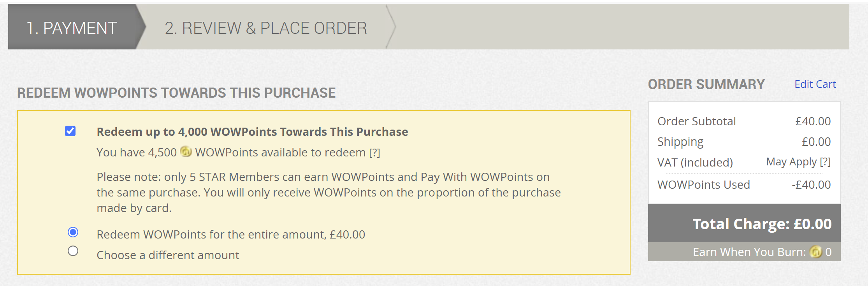The width and height of the screenshot is (868, 286).
Task: Click the Order Summary heading
Action: (706, 84)
